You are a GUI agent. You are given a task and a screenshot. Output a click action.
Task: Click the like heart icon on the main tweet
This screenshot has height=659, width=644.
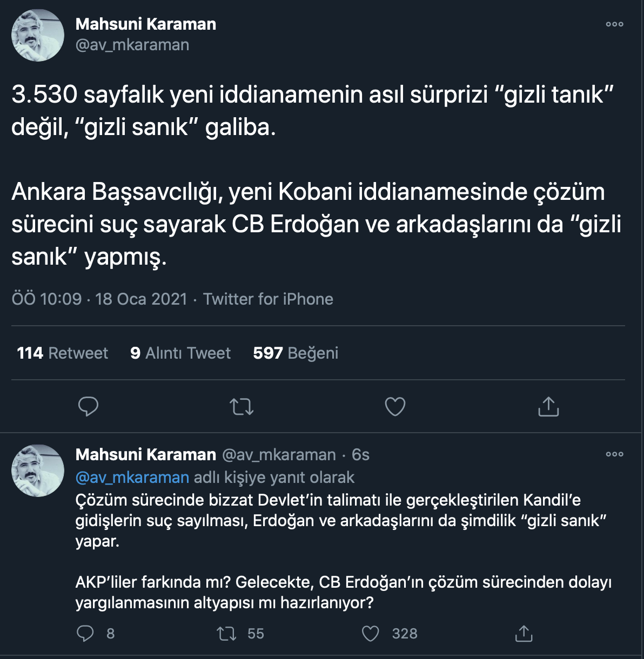point(394,407)
